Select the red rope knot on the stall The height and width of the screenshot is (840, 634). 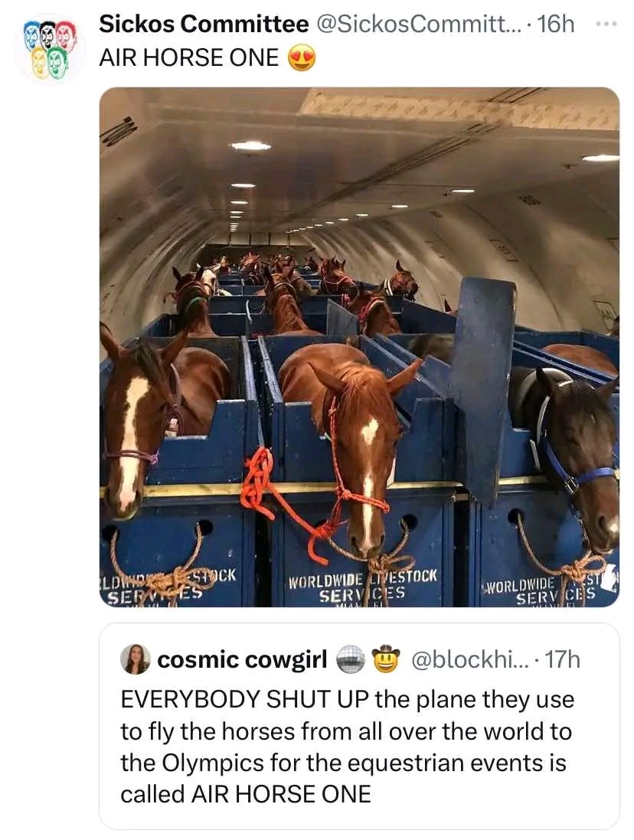(257, 479)
